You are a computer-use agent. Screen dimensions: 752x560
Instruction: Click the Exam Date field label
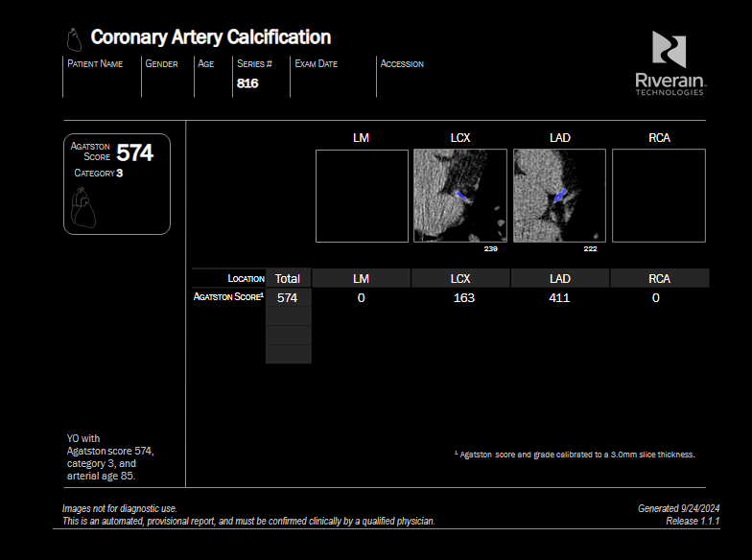coord(317,63)
